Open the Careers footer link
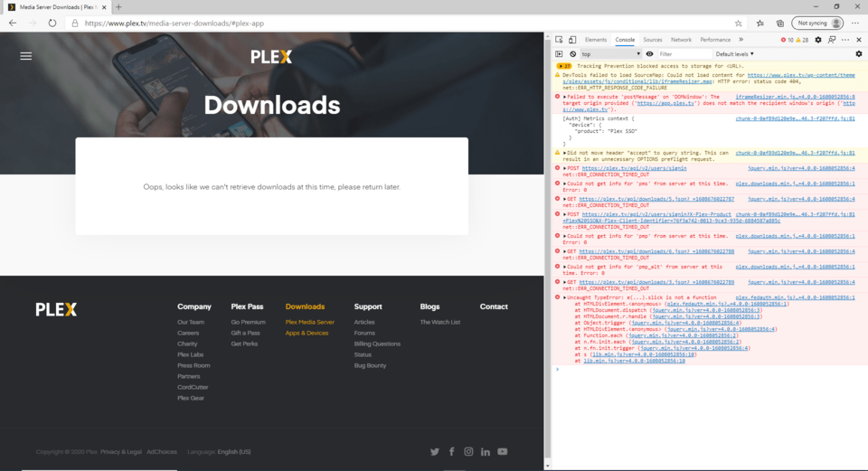 188,334
